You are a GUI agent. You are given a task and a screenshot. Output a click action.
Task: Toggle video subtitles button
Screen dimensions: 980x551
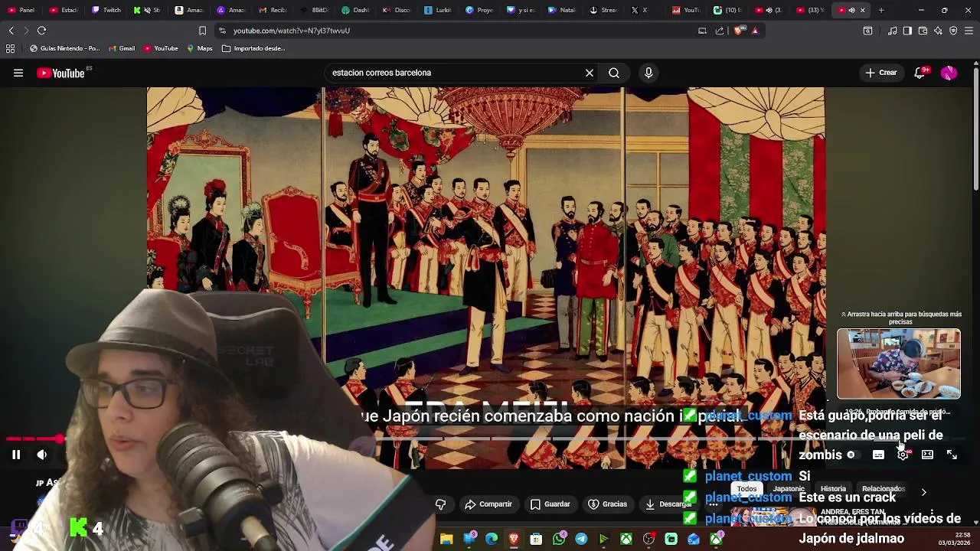coord(878,455)
